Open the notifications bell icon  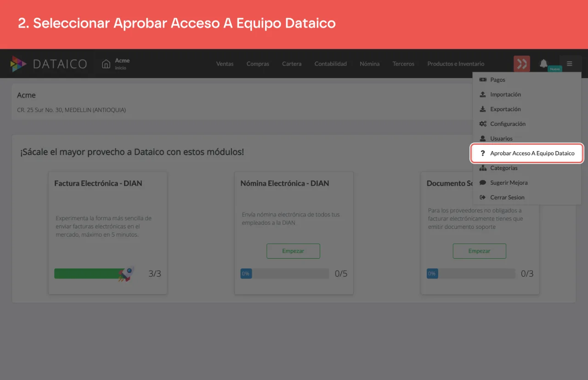[543, 63]
